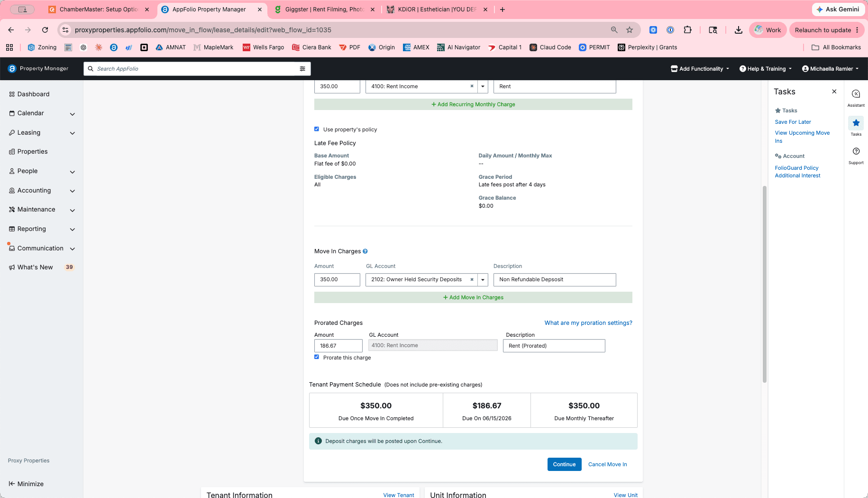Click the Move In Charges amount field
This screenshot has height=498, width=868.
pos(337,280)
